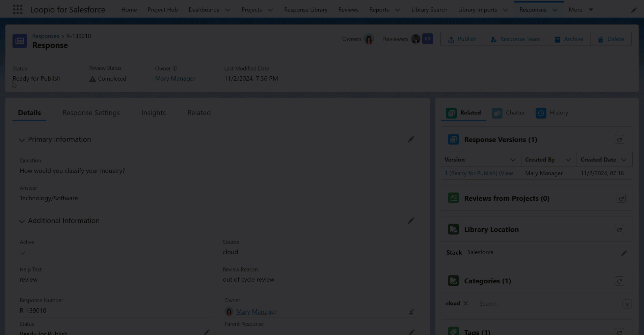The image size is (644, 335).
Task: Click the first Reviewers avatar photo
Action: click(415, 39)
